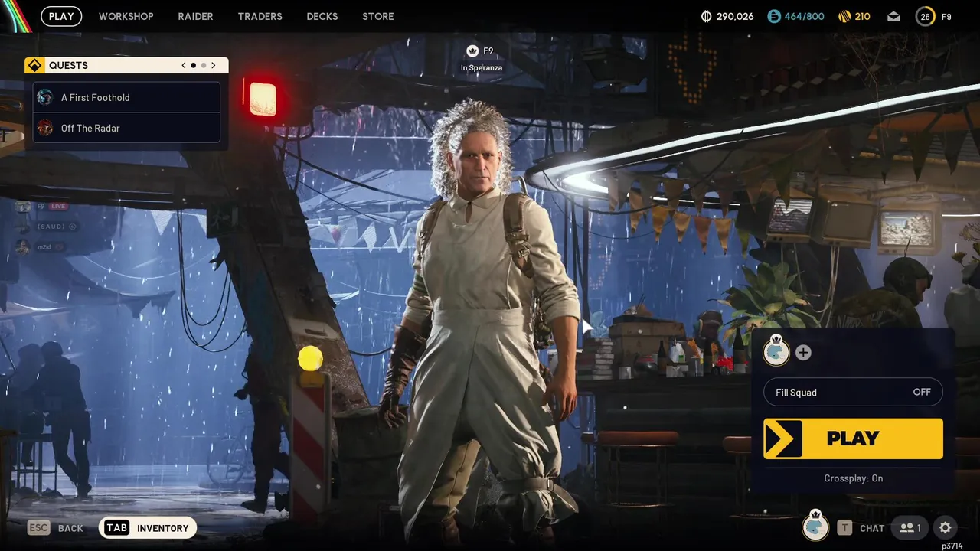Open the settings gear icon
This screenshot has height=551, width=980.
946,528
